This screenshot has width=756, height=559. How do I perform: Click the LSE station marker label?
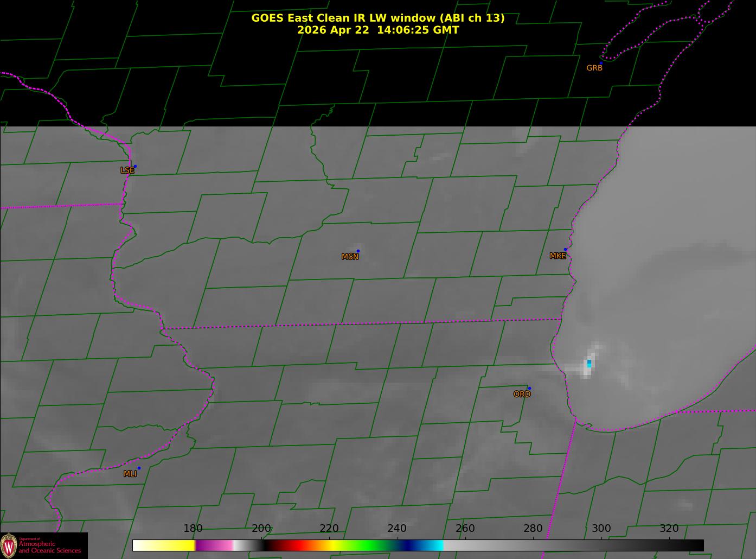pyautogui.click(x=127, y=170)
